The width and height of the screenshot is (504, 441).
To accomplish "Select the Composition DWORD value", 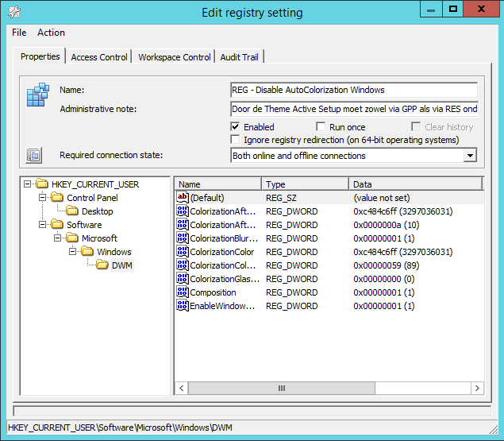I will (x=212, y=292).
